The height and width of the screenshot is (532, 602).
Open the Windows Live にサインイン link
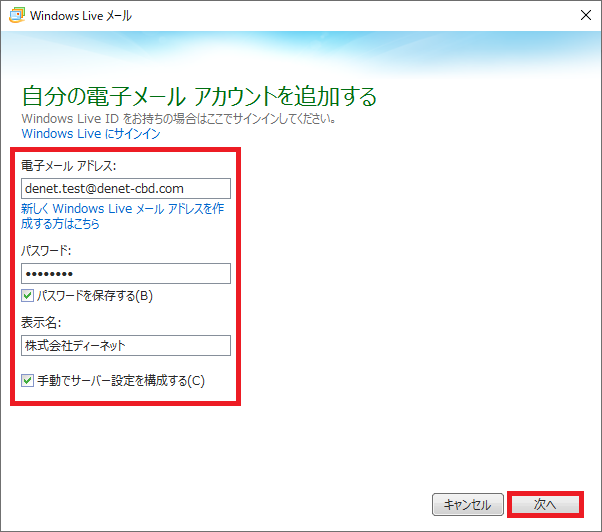(91, 134)
